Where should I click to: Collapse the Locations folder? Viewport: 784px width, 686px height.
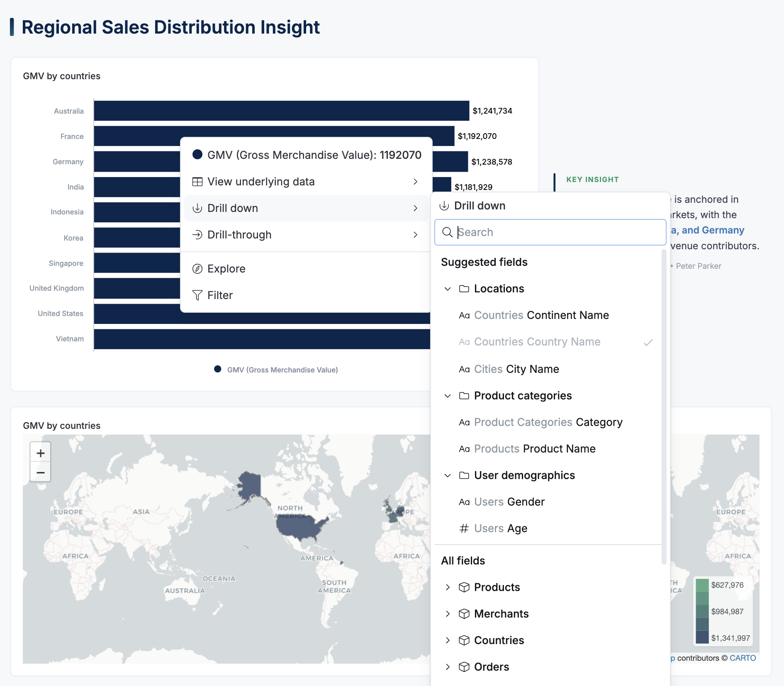(448, 289)
